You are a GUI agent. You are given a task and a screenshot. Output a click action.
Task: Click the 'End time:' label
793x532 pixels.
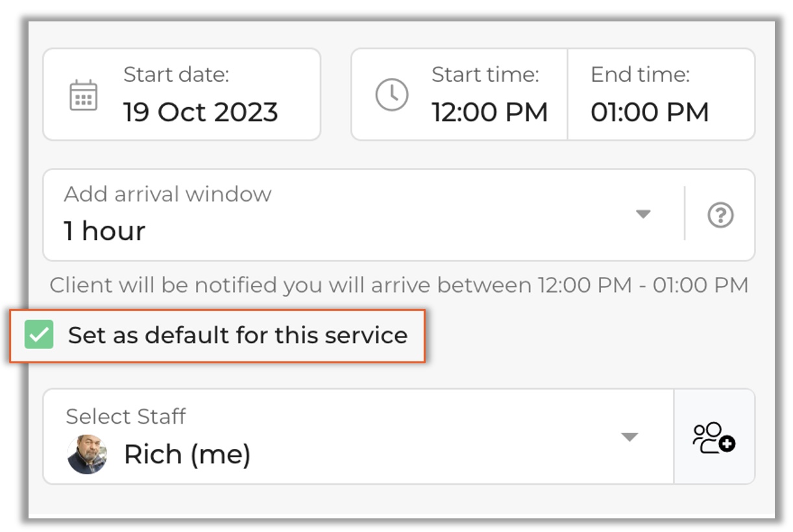point(639,75)
